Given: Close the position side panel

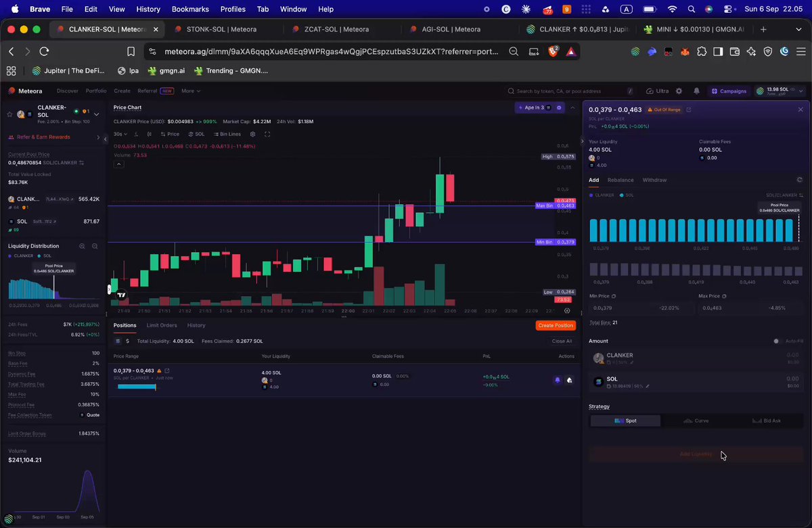Looking at the screenshot, I should point(800,110).
